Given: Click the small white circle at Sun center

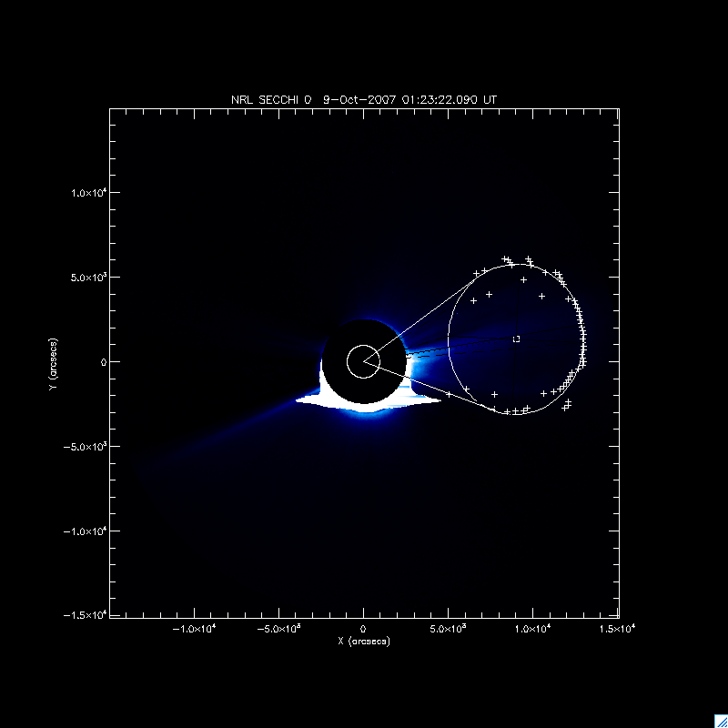Looking at the screenshot, I should (x=364, y=361).
